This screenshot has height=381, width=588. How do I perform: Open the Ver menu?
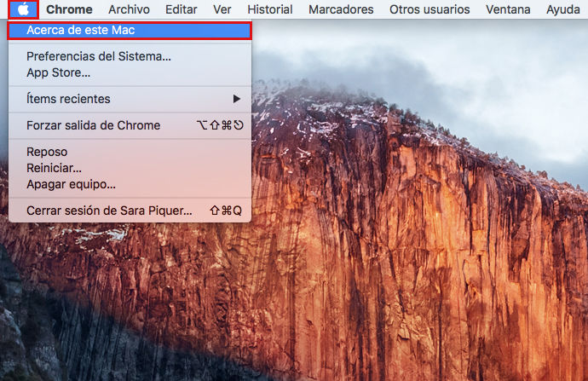tap(222, 9)
